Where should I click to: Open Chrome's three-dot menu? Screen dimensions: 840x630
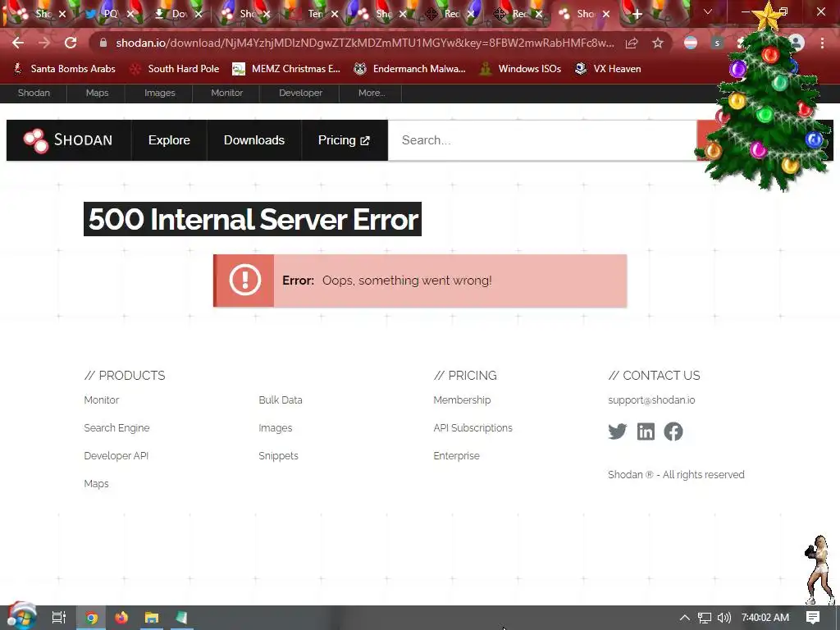tap(822, 43)
